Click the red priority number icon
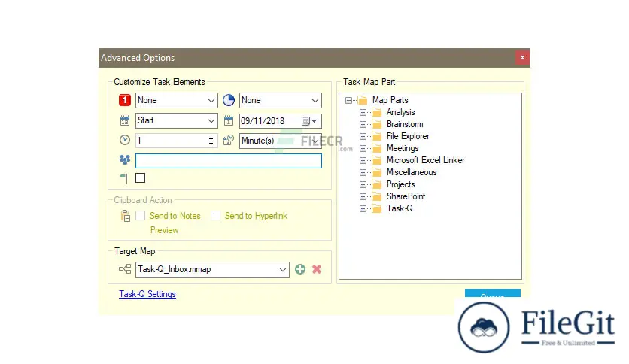629x364 pixels. click(125, 100)
